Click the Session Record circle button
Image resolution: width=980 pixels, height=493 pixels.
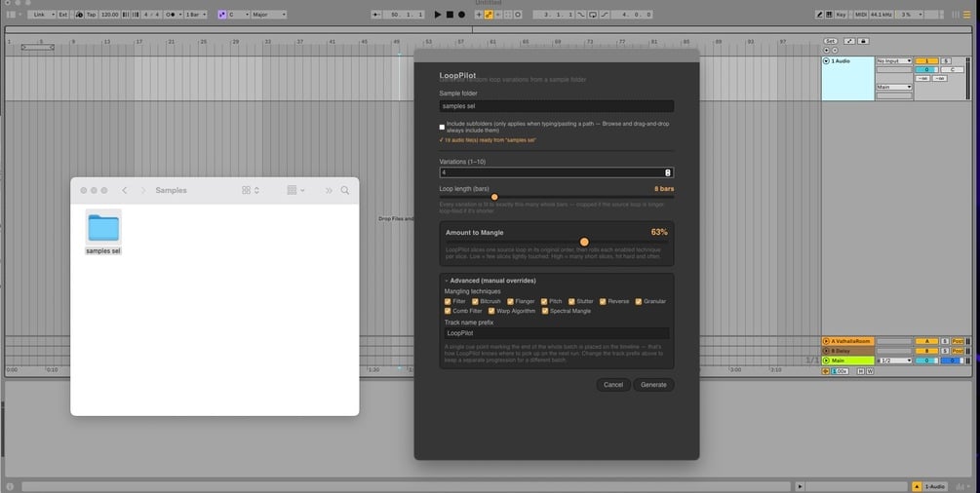(518, 15)
